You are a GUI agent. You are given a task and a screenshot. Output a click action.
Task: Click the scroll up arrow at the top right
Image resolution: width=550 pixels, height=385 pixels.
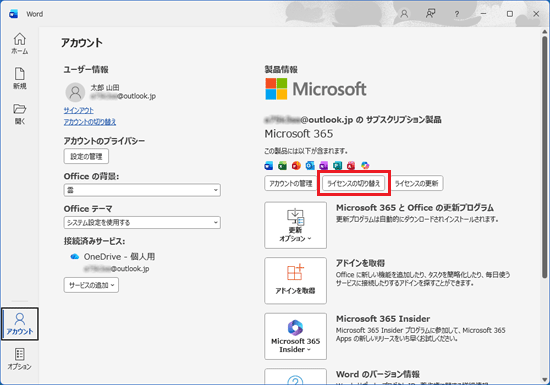(x=544, y=32)
